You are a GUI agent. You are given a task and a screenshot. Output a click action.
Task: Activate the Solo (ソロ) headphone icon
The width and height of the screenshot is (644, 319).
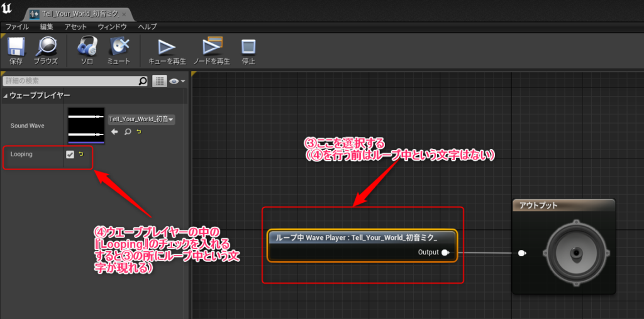coord(87,49)
